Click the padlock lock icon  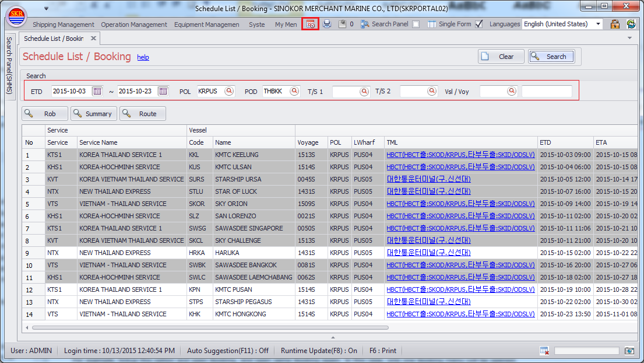(x=615, y=24)
